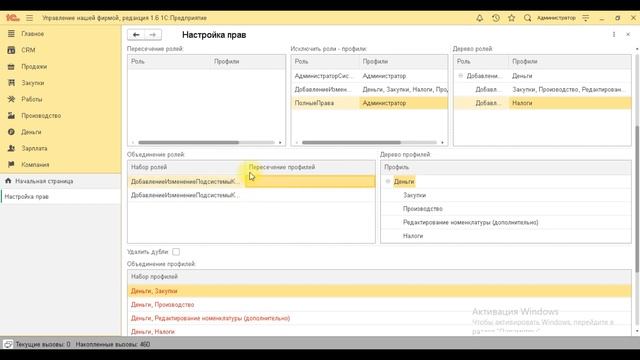Open settings lines icon next to Администратор
Screen dimensions: 640x360
586,18
